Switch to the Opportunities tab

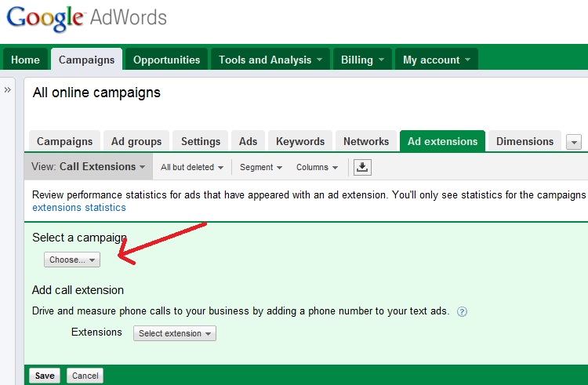[166, 60]
